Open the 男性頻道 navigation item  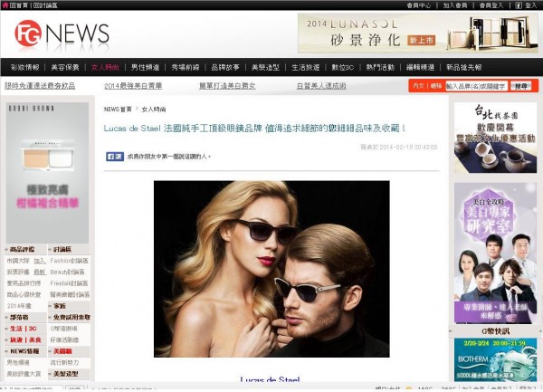click(145, 67)
